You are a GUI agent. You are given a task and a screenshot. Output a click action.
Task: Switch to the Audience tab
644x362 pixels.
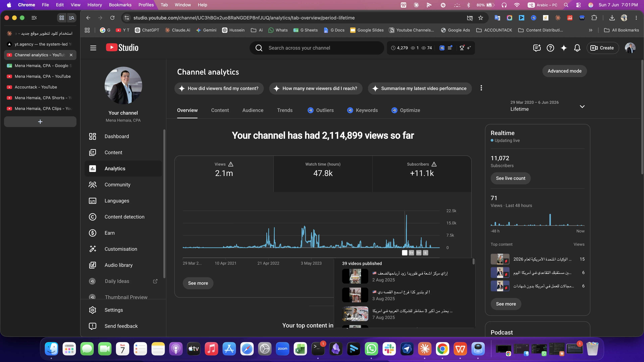[253, 110]
